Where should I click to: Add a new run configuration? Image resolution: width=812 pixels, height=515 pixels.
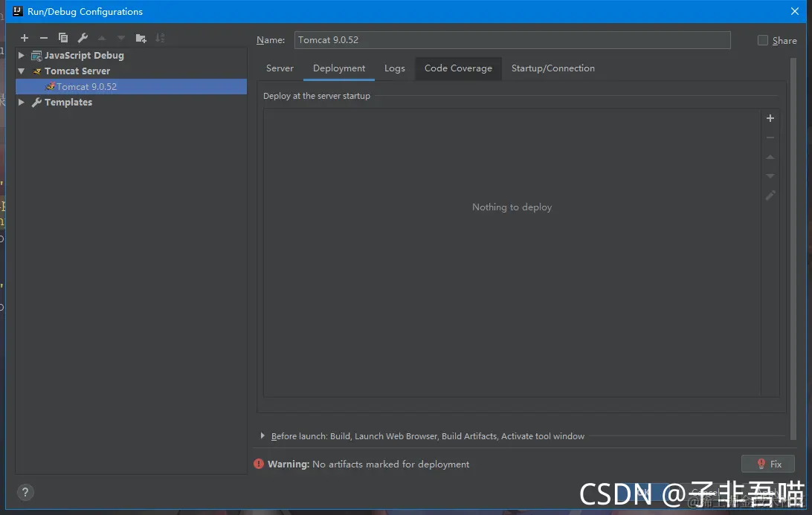coord(25,38)
